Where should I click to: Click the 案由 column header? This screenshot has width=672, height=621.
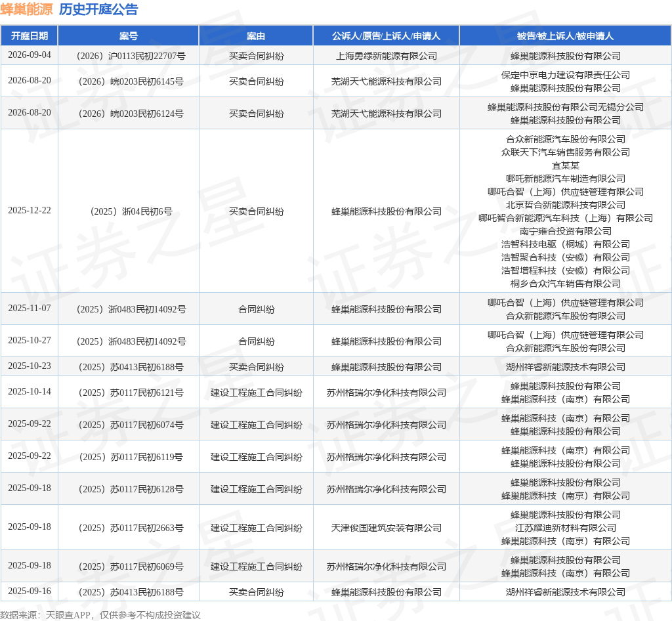point(256,36)
